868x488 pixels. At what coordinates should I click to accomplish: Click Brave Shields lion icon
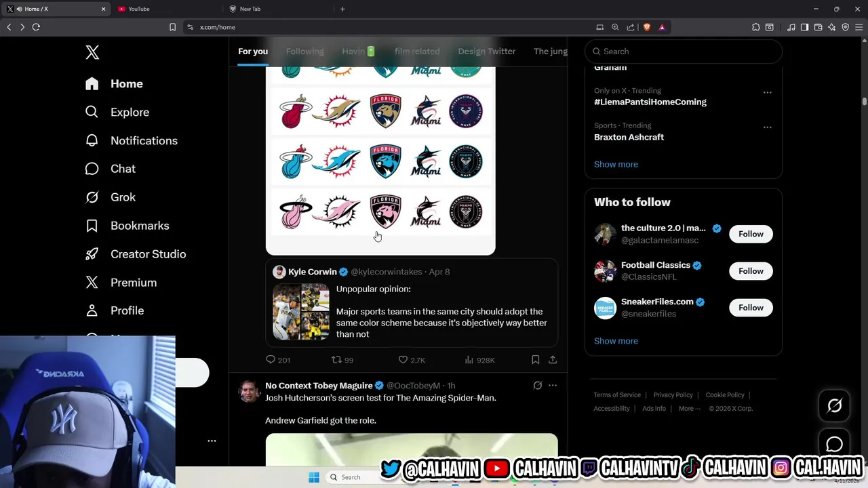point(646,27)
